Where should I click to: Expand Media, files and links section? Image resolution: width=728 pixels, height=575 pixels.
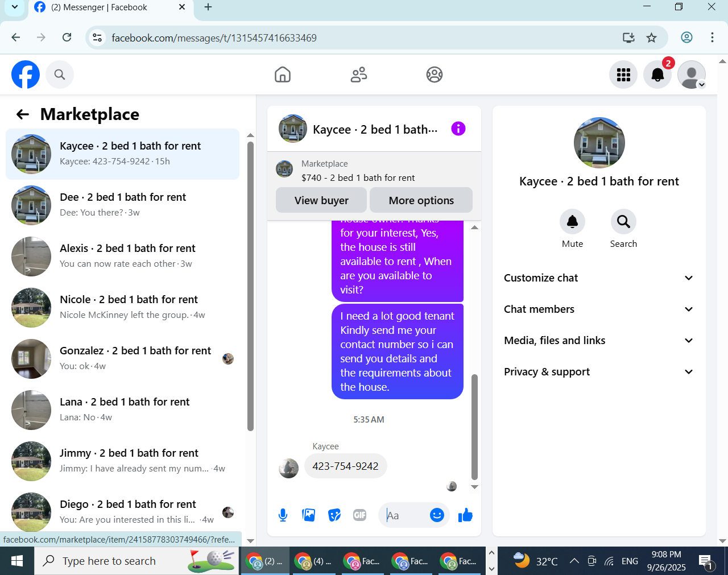point(599,341)
